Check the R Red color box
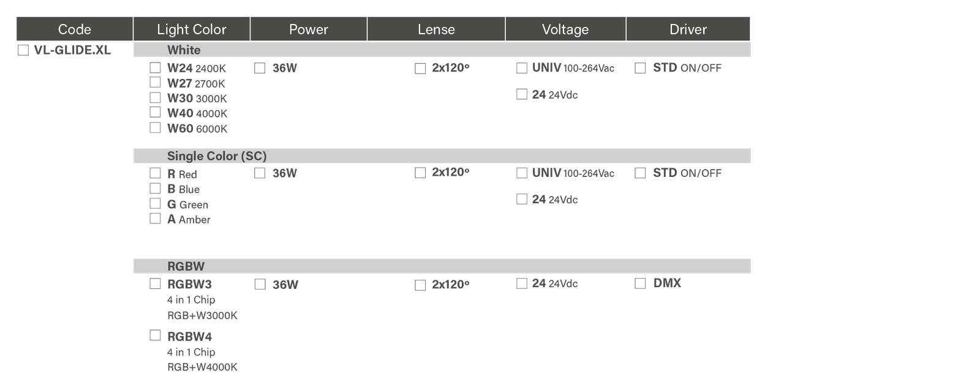 (156, 173)
